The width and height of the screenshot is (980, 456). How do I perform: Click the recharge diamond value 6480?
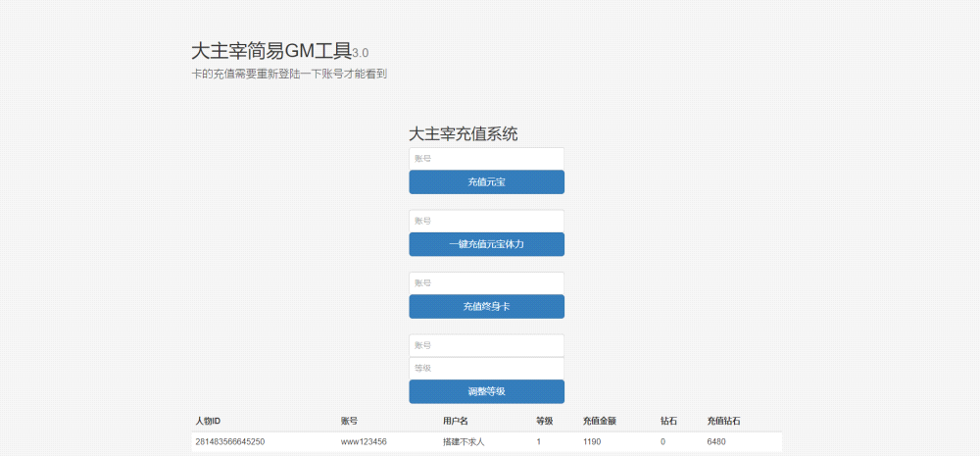point(716,442)
